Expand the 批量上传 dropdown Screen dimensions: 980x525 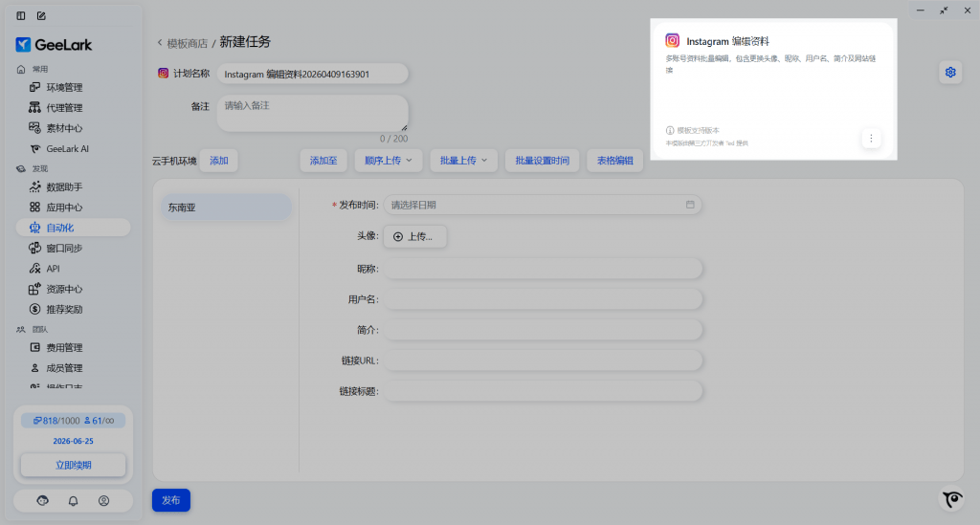tap(463, 161)
